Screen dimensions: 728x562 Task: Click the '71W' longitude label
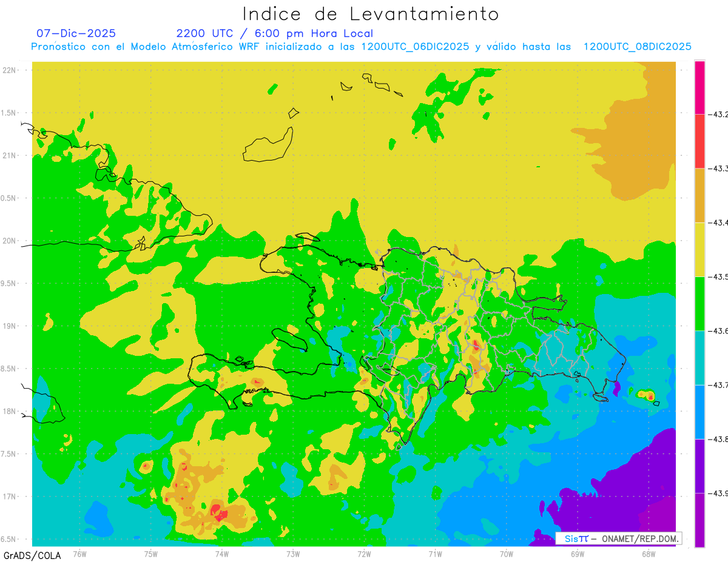[x=435, y=553]
